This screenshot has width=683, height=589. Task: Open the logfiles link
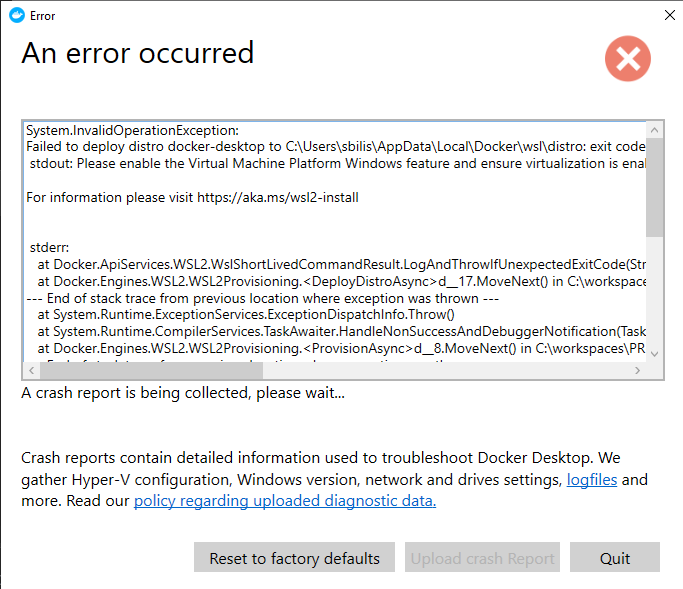(592, 480)
